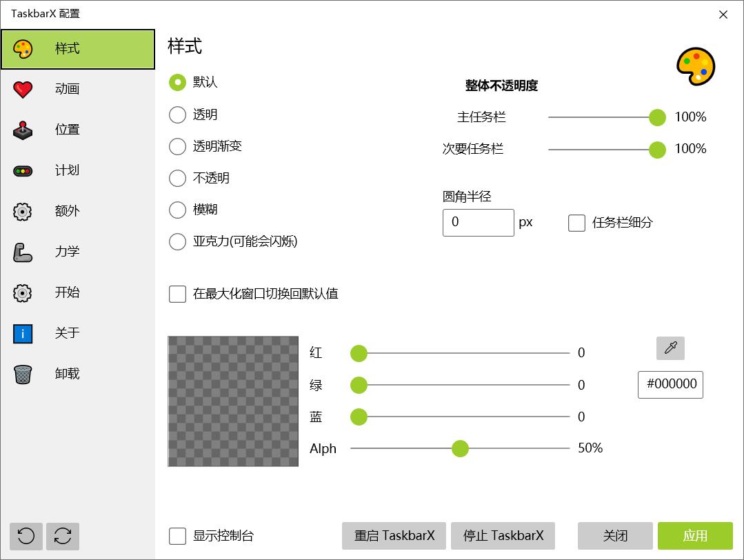Click the 关闭 button
This screenshot has height=560, width=744.
[x=616, y=537]
